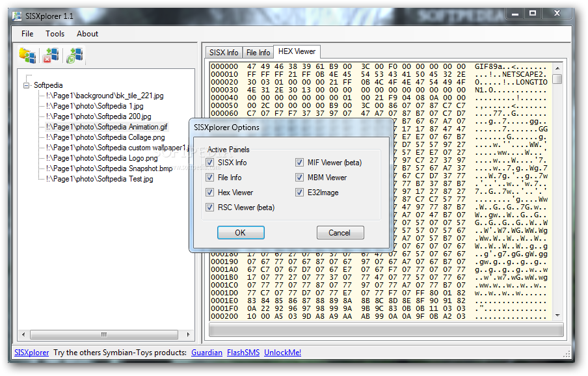Toggle the E32Image checkbox
This screenshot has height=376, width=588.
[x=299, y=193]
